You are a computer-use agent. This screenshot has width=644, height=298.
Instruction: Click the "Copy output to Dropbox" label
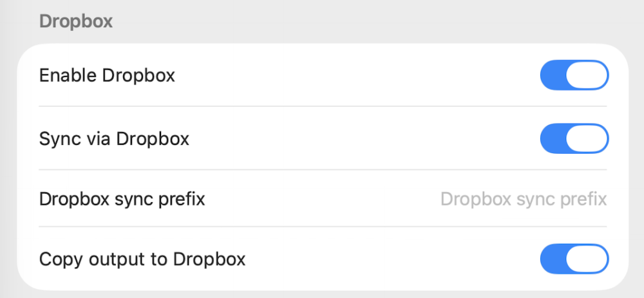coord(142,259)
